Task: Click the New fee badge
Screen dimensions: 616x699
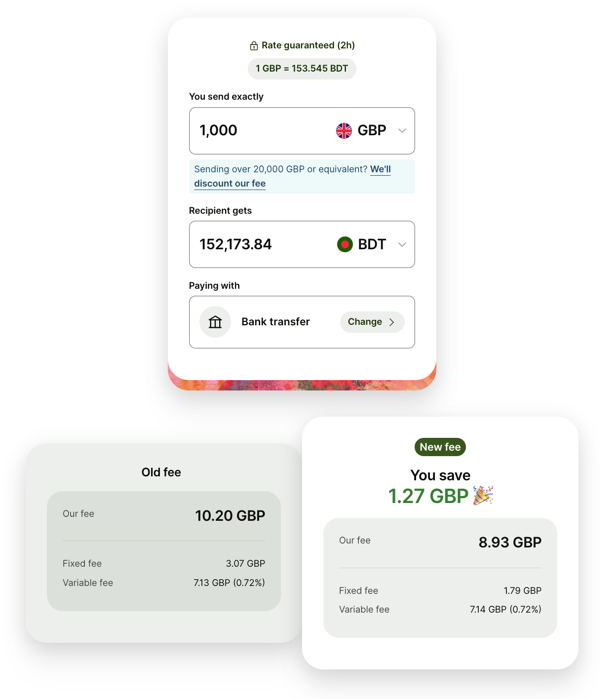Action: 440,447
